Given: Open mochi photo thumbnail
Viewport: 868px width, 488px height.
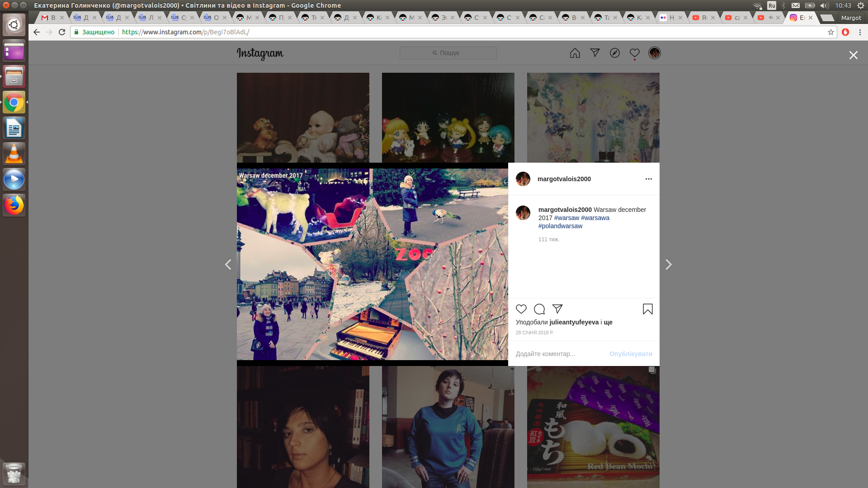Looking at the screenshot, I should [593, 427].
